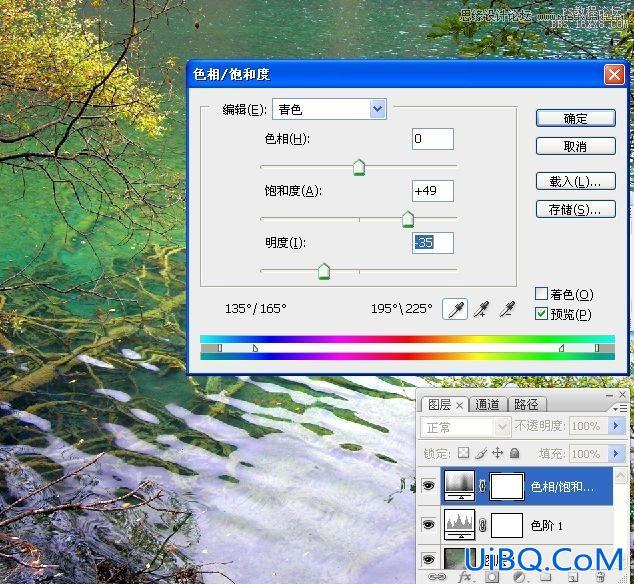Click the 色相(H) slider handle
Viewport: 634px width, 584px height.
(x=359, y=167)
